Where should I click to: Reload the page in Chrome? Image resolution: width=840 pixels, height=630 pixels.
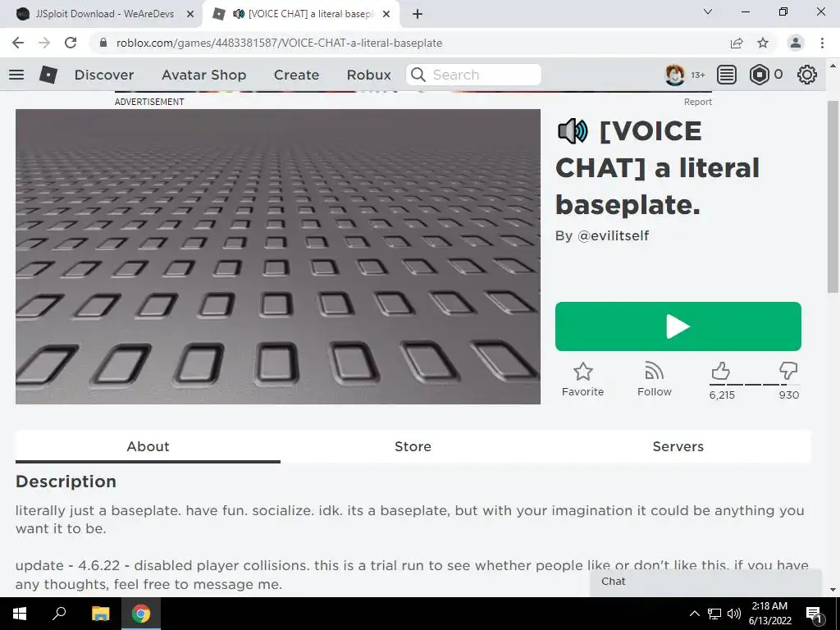[71, 43]
